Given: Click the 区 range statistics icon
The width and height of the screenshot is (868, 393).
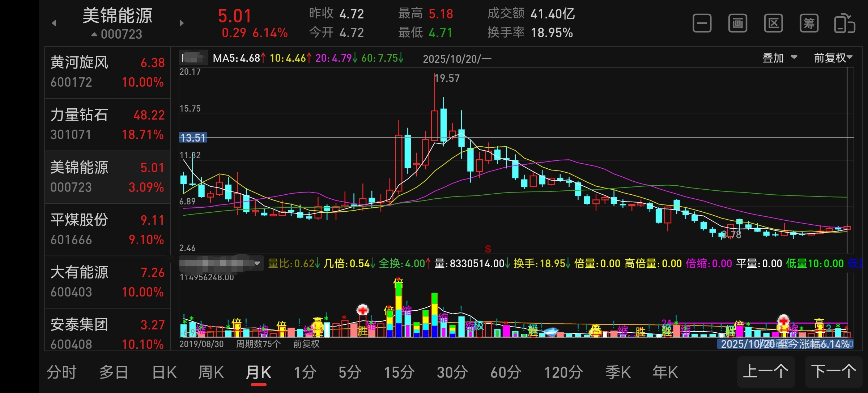Looking at the screenshot, I should [773, 23].
